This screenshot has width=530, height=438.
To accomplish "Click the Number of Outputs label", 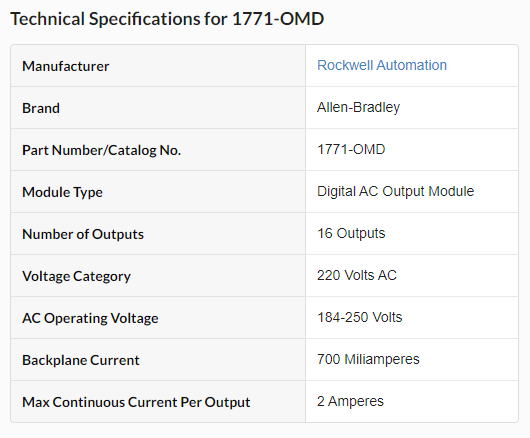I will click(83, 234).
